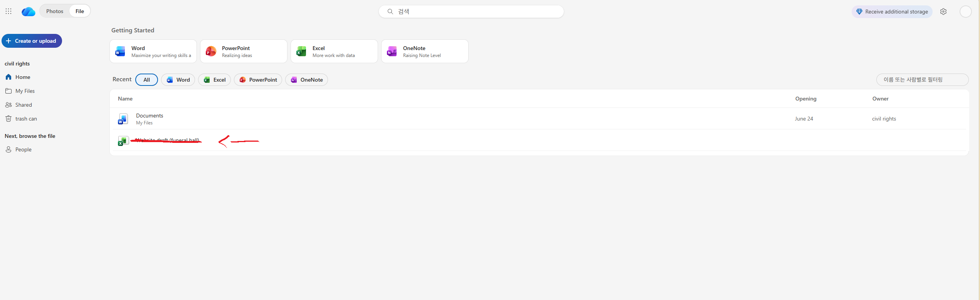Click the OneDrive cloud logo

28,12
